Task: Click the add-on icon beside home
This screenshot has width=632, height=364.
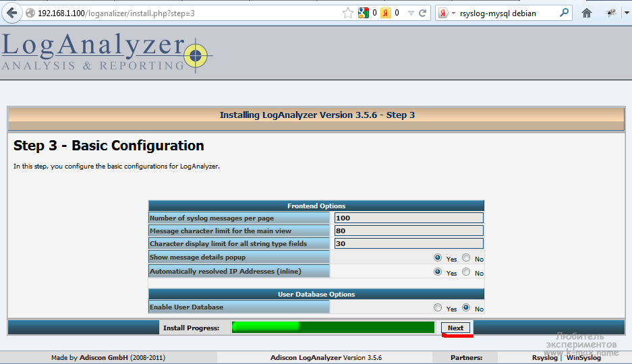Action: (x=611, y=13)
